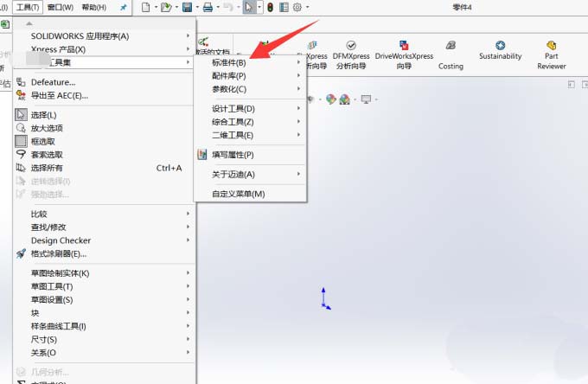Screen dimensions: 588x384
Task: Expand dropdown arrow next to Select tool
Action: [259, 7]
